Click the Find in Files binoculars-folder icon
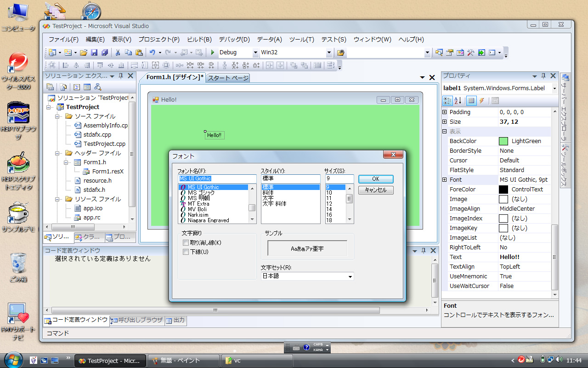This screenshot has height=368, width=588. click(x=340, y=52)
